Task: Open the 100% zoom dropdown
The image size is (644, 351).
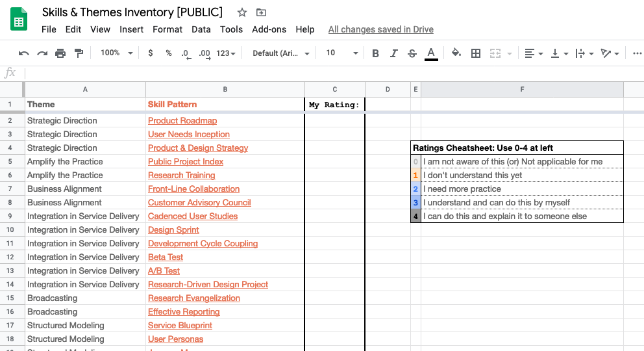Action: [x=117, y=53]
